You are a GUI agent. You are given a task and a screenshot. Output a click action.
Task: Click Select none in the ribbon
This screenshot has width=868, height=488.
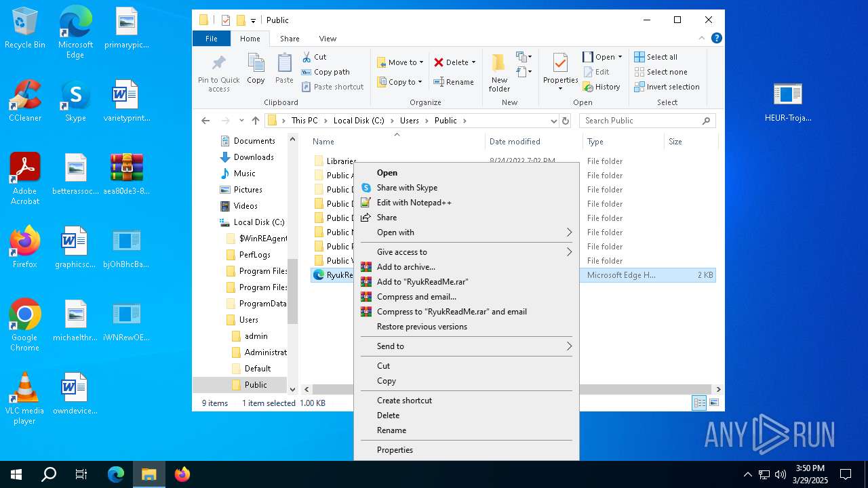point(660,72)
